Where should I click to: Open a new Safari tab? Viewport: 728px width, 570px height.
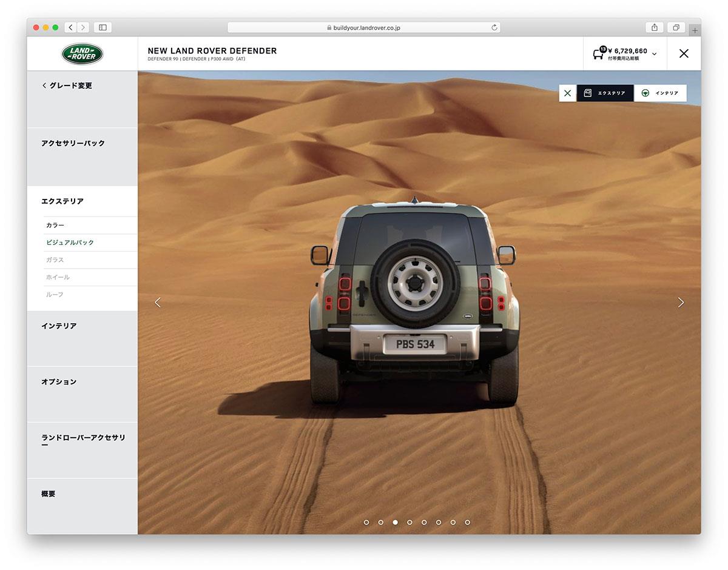pyautogui.click(x=695, y=30)
